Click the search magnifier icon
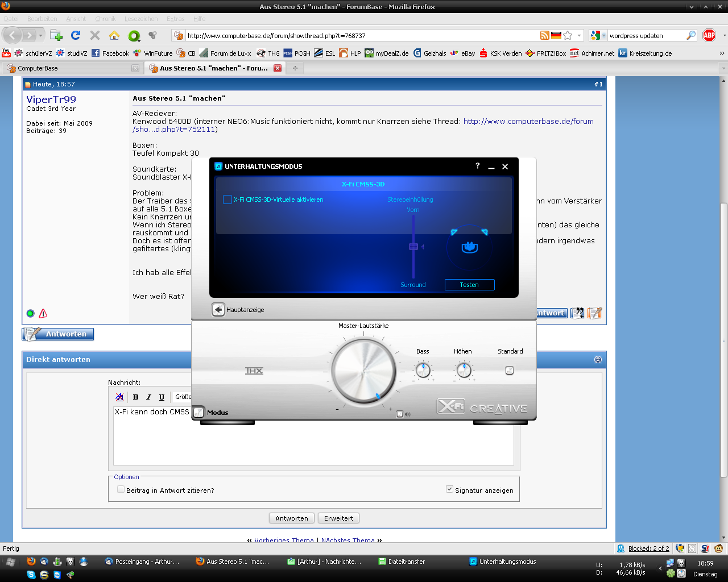This screenshot has height=582, width=728. pos(691,35)
